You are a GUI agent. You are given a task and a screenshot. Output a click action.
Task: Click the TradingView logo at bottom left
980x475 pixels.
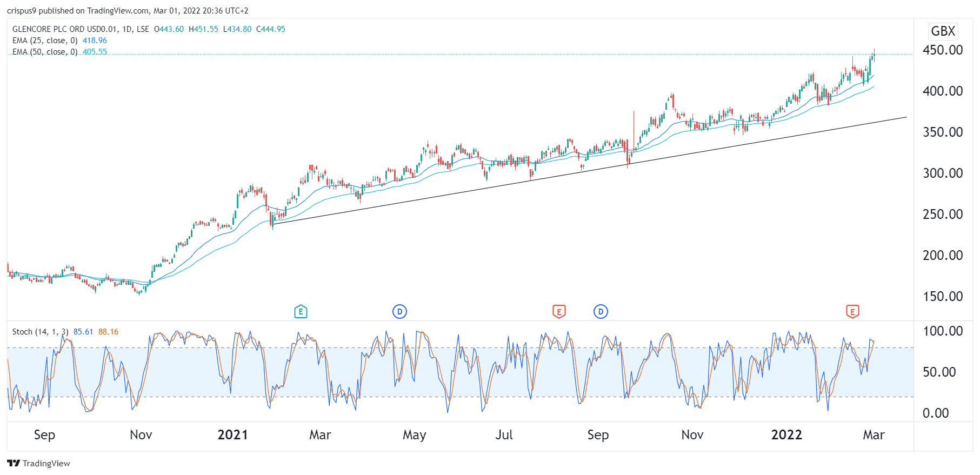pos(39,463)
